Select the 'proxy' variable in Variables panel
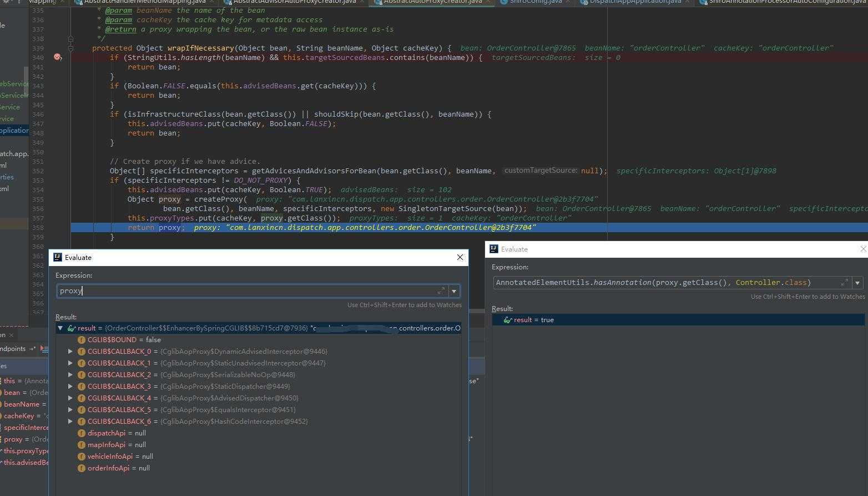Image resolution: width=868 pixels, height=496 pixels. [x=24, y=439]
